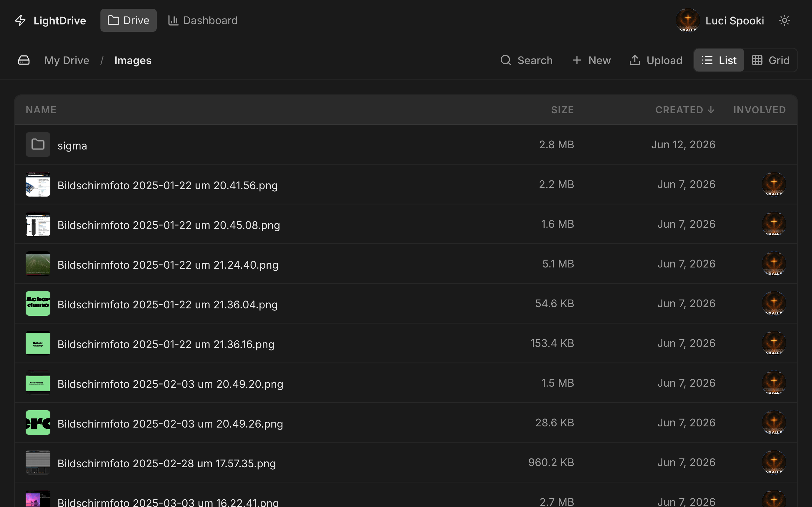Click the 5.1 MB size value
Screen dimensions: 812x507
coord(558,264)
